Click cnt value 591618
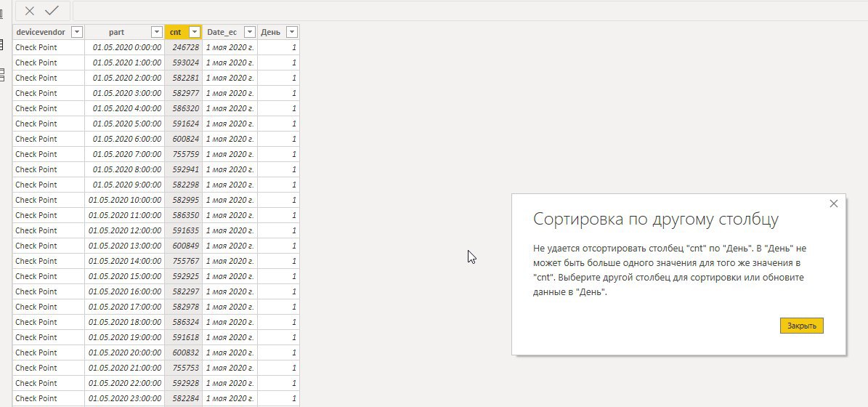Screen dimensions: 868x407 point(183,337)
